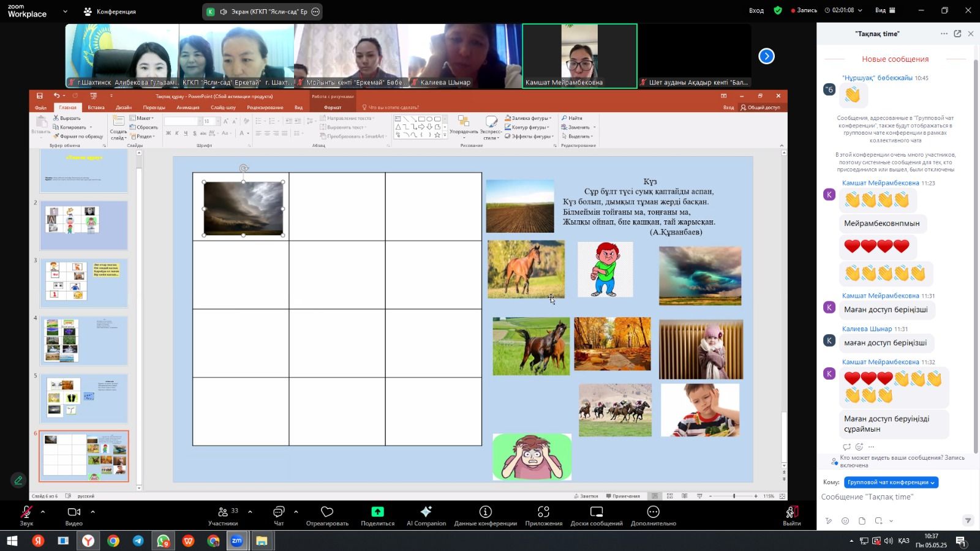This screenshot has height=551, width=980.
Task: Toggle the Participants panel
Action: (x=223, y=512)
